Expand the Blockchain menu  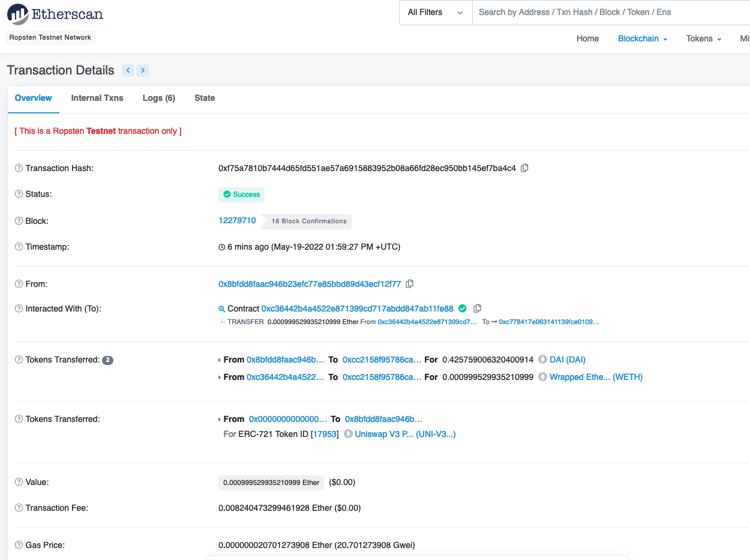coord(643,38)
